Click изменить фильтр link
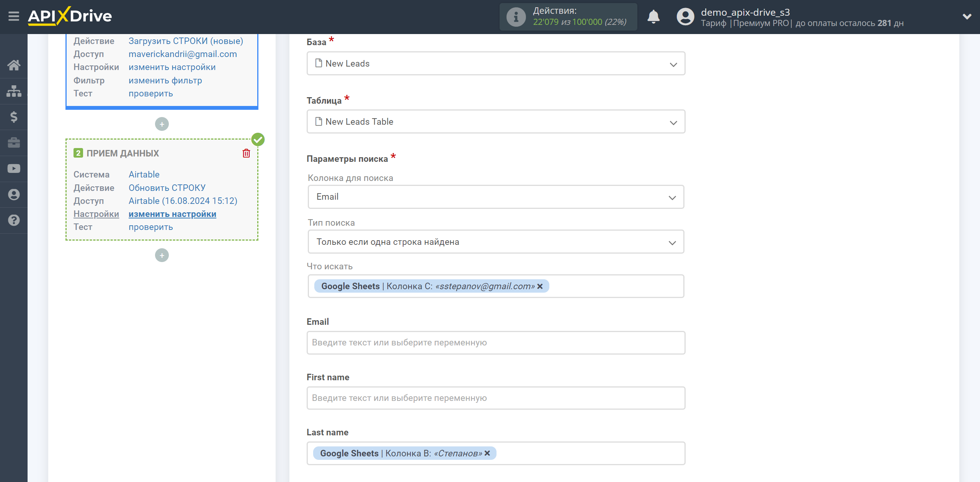This screenshot has width=980, height=482. point(165,80)
